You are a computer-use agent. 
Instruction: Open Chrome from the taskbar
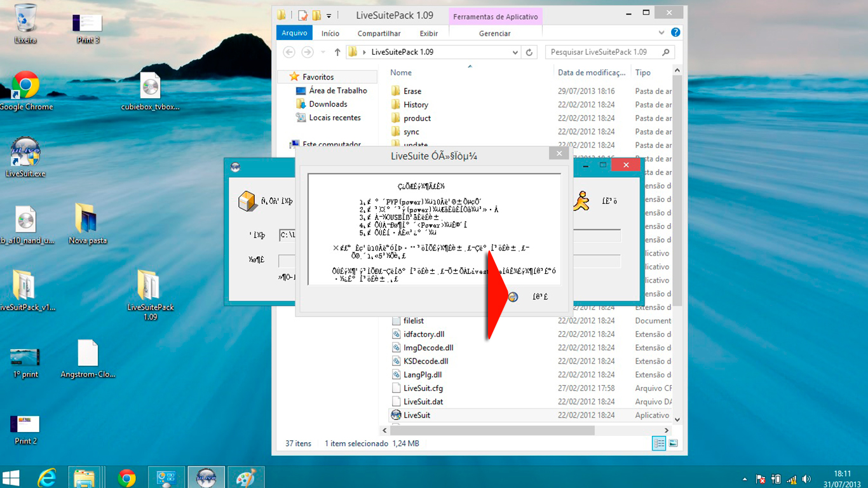126,477
